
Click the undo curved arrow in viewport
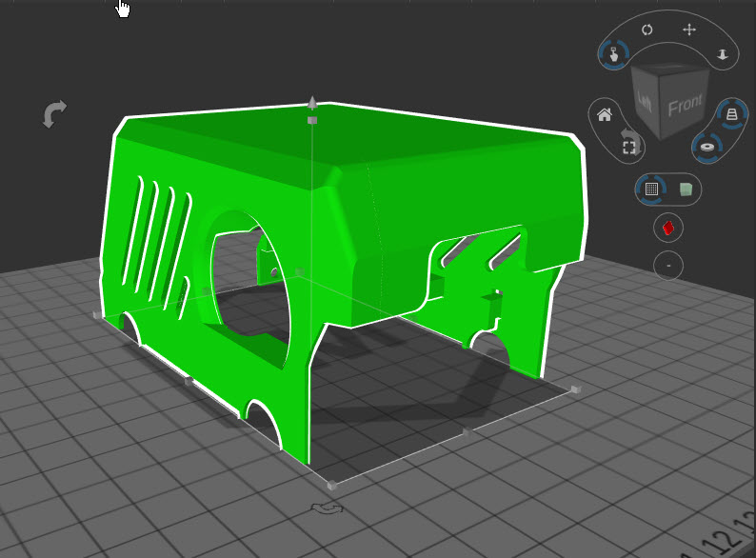pos(55,114)
